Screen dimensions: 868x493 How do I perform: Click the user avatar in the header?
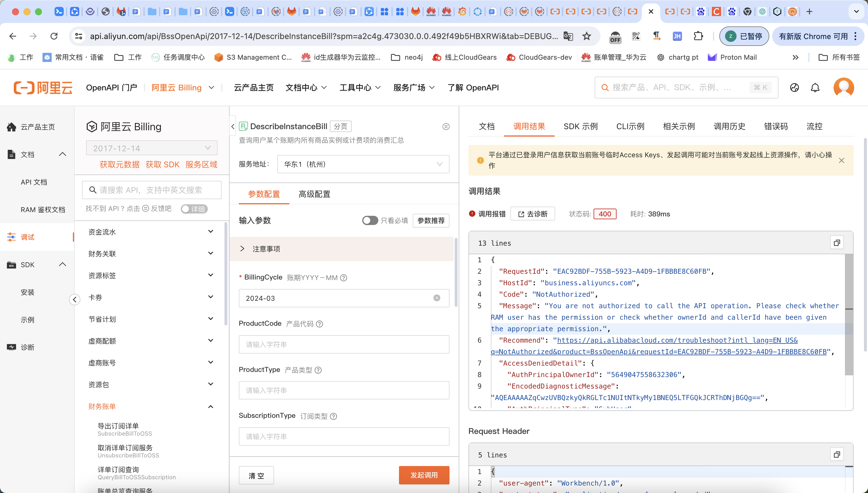(844, 88)
